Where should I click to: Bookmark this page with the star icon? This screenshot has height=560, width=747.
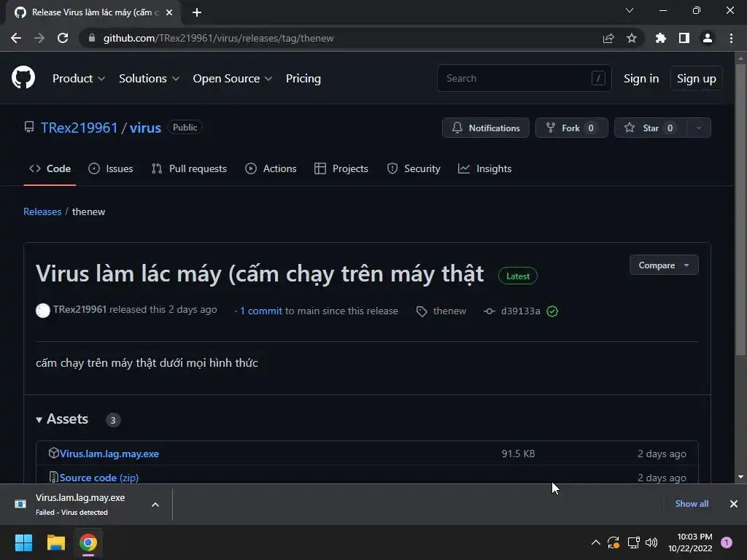631,38
